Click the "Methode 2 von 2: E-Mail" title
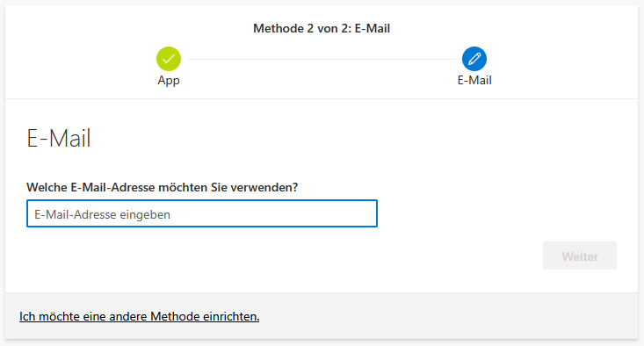Viewport: 644px width, 346px height. (322, 28)
